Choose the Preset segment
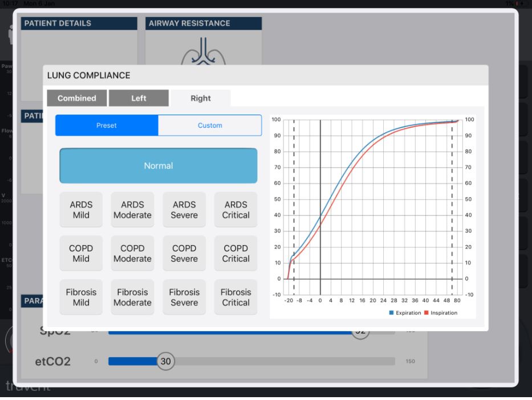Screen dimensions: 532x400 [x=107, y=125]
